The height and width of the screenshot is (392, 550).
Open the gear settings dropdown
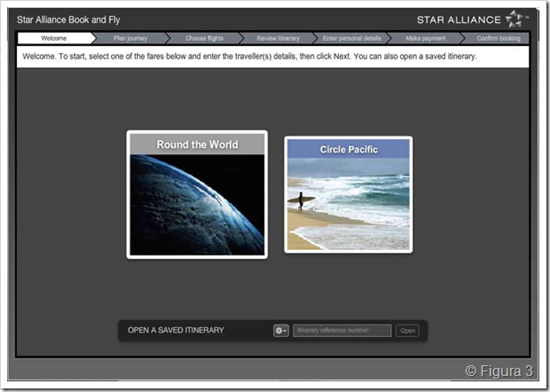(281, 331)
